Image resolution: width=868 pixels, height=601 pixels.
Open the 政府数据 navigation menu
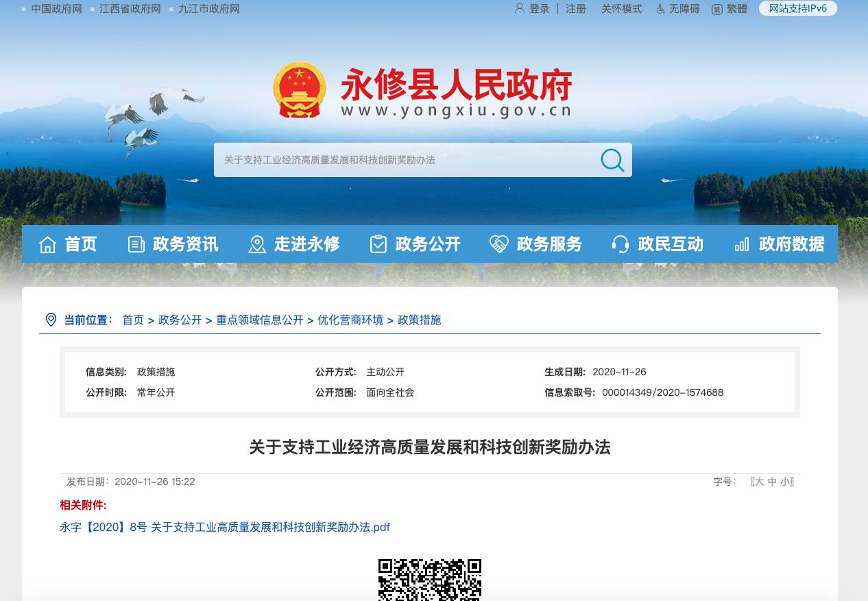pyautogui.click(x=791, y=244)
